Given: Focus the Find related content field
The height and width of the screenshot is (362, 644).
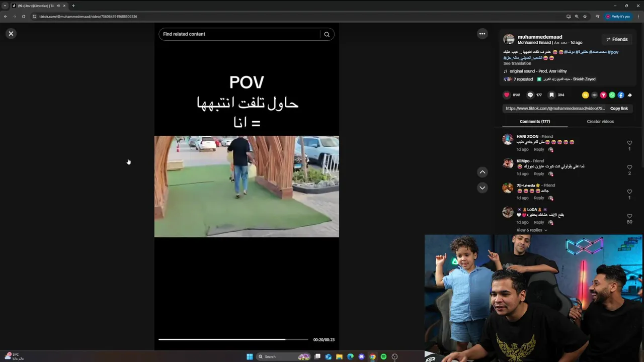Looking at the screenshot, I should [x=240, y=34].
